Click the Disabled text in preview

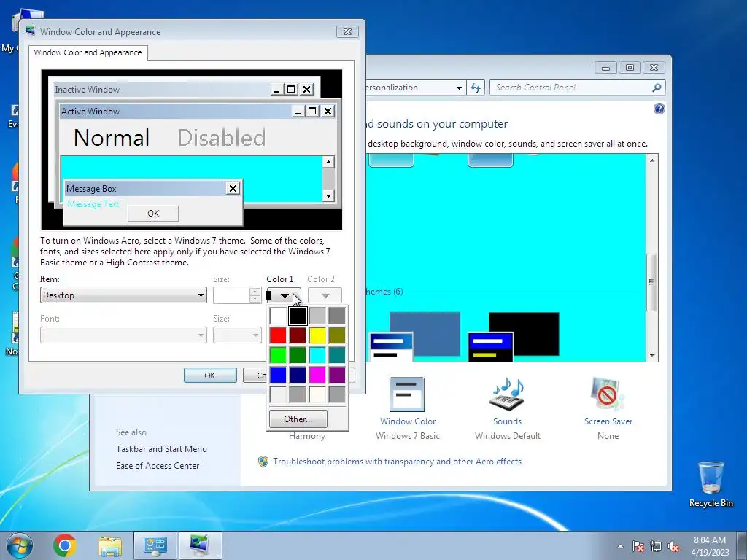pos(222,138)
